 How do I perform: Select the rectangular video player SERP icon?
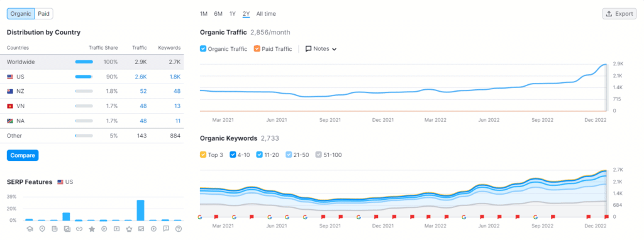(116, 229)
